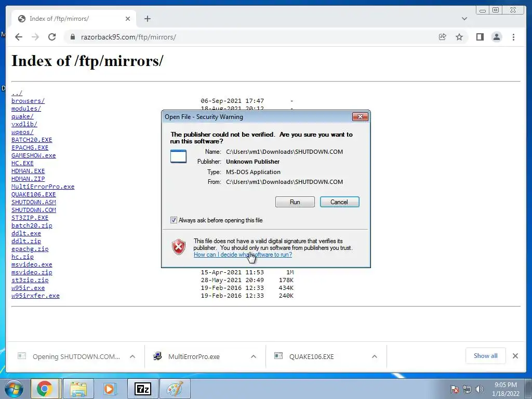The image size is (532, 399).
Task: Open the tab search chevron
Action: point(464,19)
